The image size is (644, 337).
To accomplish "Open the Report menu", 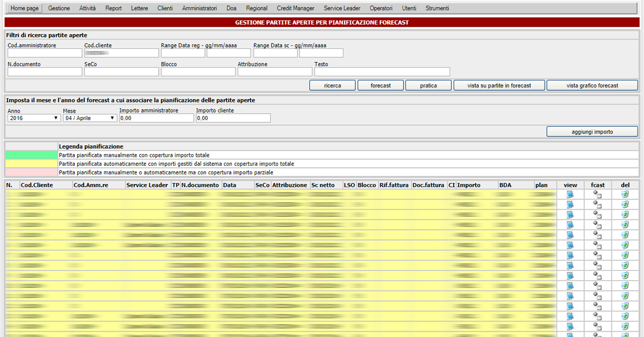I will coord(113,9).
